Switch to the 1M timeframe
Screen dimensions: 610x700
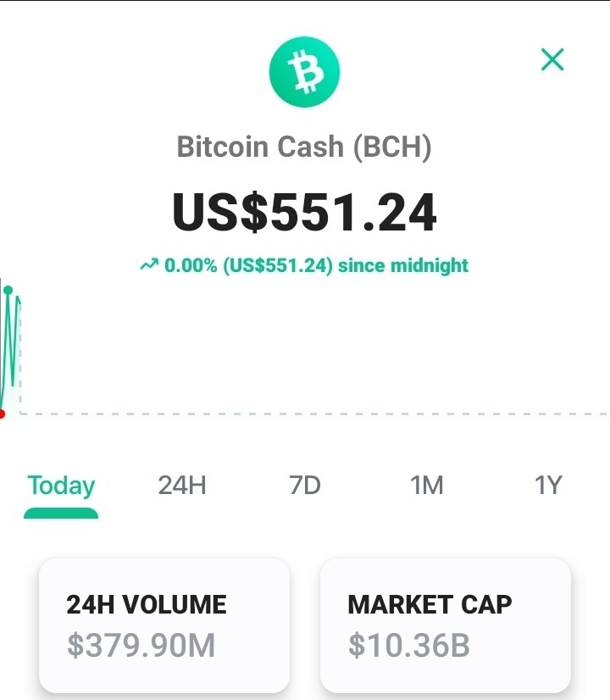[427, 486]
